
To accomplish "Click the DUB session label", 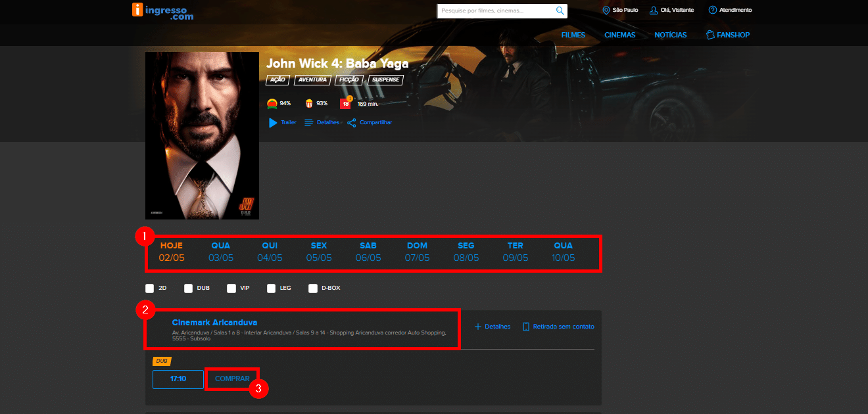I will (161, 361).
